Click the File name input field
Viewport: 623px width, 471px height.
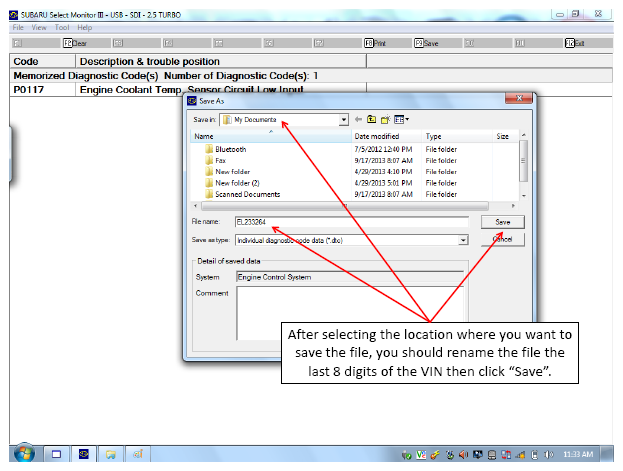[x=352, y=222]
